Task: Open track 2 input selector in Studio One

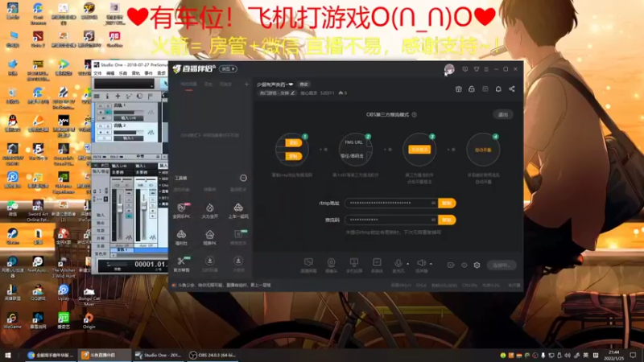Action: click(x=129, y=138)
